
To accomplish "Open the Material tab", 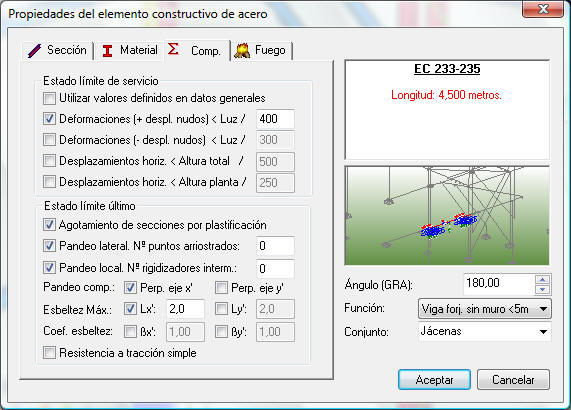I will click(x=130, y=50).
